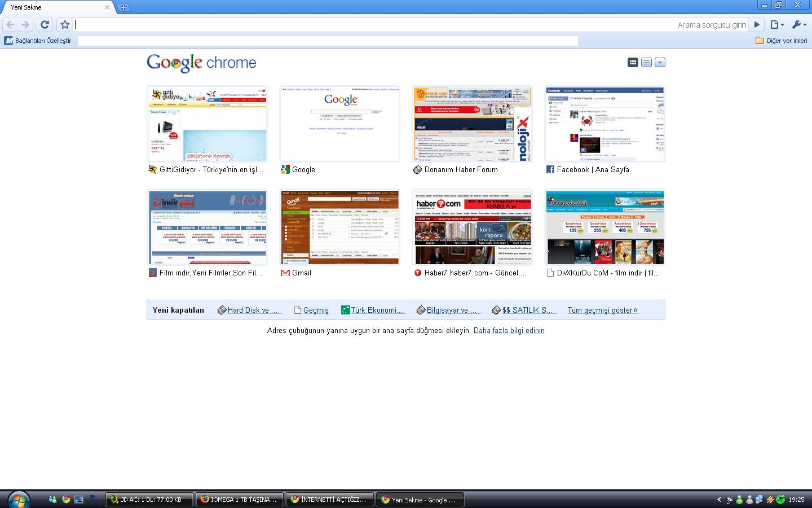Viewport: 812px width, 508px height.
Task: Reopen recently closed Bilgisayar ve page
Action: pyautogui.click(x=448, y=310)
